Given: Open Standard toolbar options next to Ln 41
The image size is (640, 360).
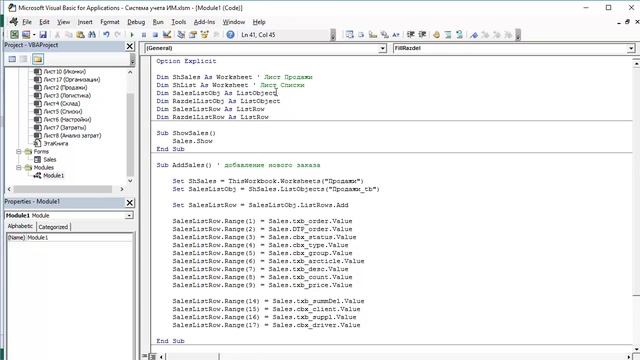Looking at the screenshot, I should pyautogui.click(x=333, y=35).
